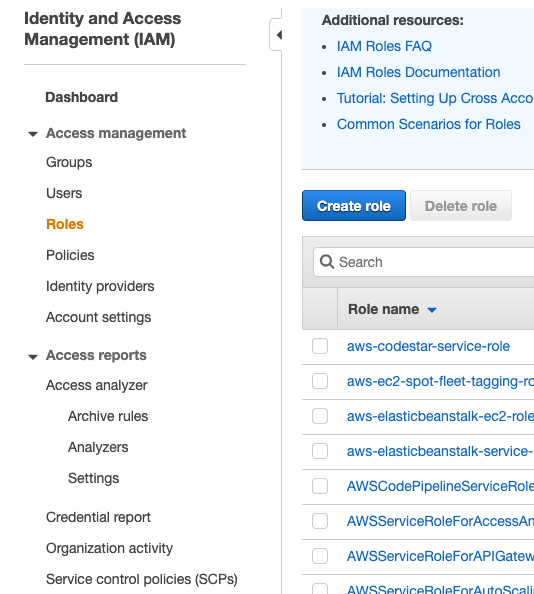534x594 pixels.
Task: Open aws-codestar-service-role details
Action: [x=428, y=346]
